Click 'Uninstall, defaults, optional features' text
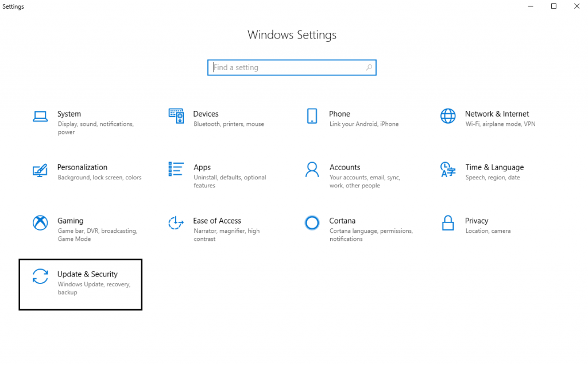 point(230,182)
